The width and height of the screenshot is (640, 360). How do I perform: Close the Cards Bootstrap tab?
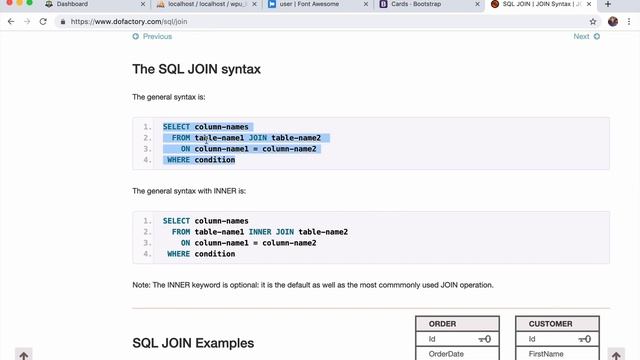[477, 4]
